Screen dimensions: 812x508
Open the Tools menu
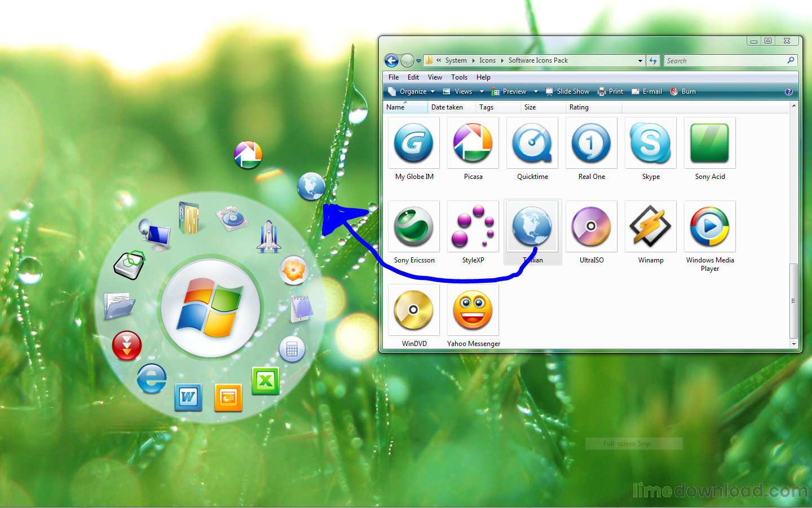click(459, 77)
